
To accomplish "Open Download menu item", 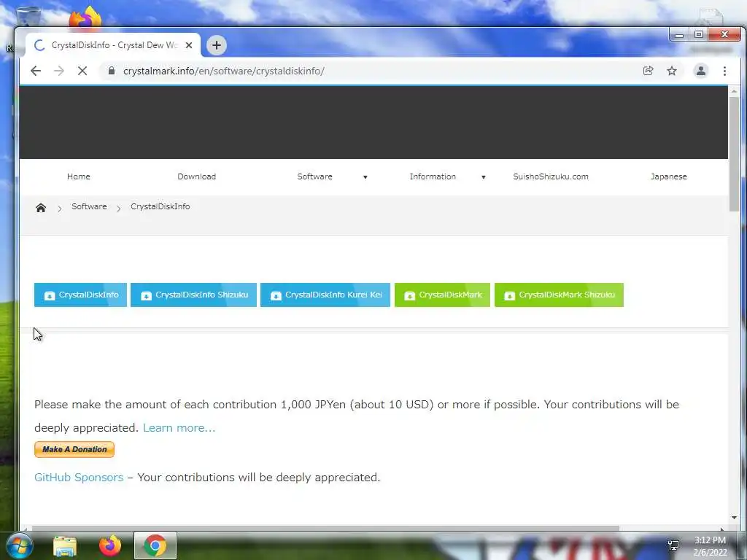I will [x=197, y=176].
